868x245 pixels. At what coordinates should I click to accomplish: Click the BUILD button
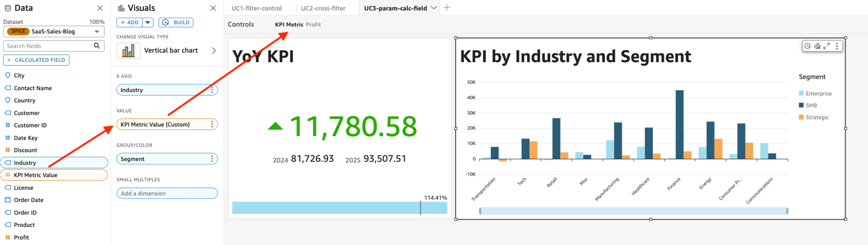tap(176, 22)
